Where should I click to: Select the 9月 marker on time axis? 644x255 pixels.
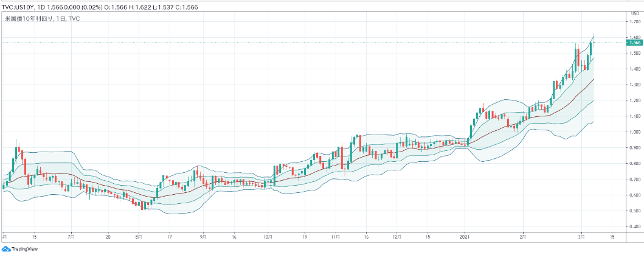point(203,236)
